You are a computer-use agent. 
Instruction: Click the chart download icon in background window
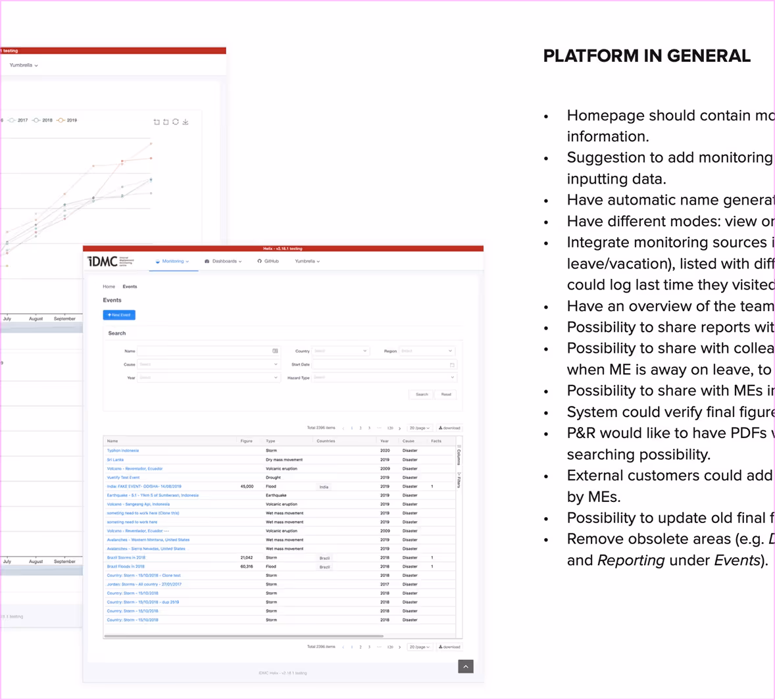[x=186, y=122]
